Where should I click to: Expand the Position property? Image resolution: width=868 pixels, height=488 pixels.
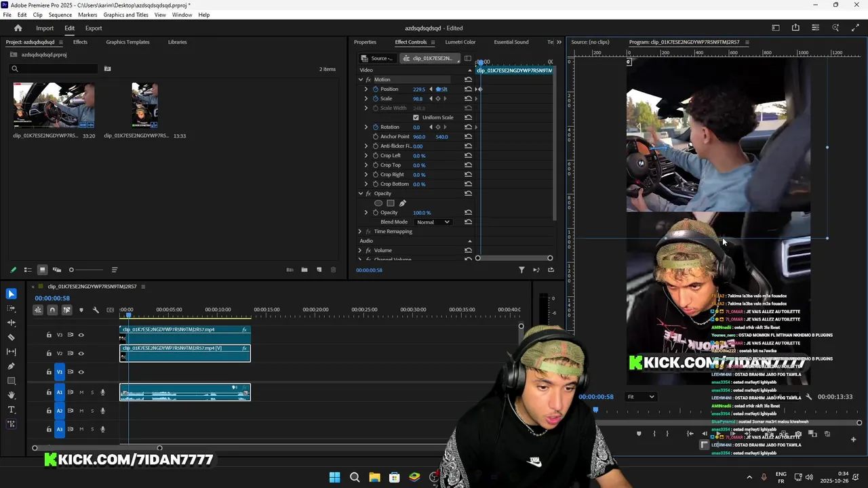point(366,89)
